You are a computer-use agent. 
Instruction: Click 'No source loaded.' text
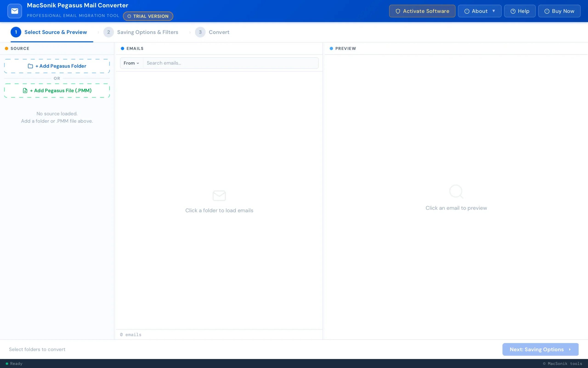(x=57, y=114)
